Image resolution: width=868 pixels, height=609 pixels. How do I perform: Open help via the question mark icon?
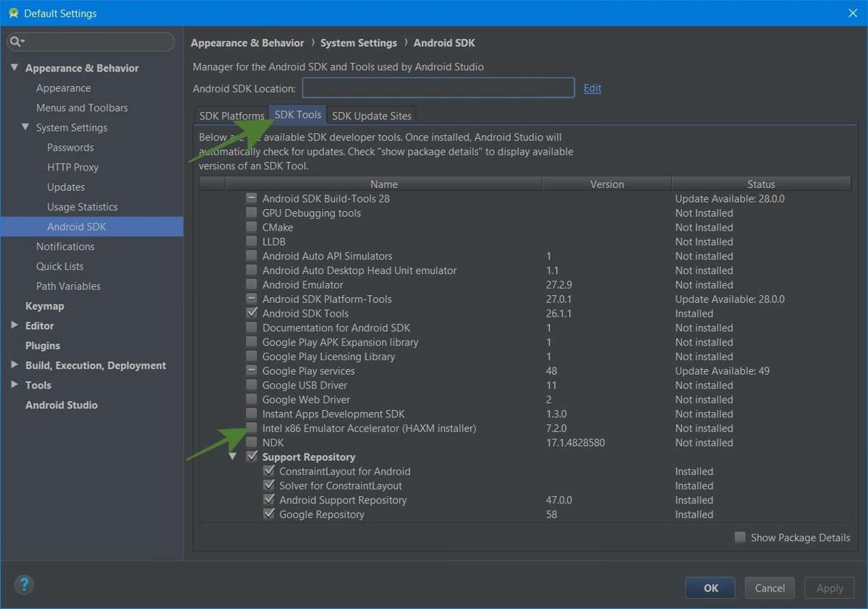coord(24,584)
